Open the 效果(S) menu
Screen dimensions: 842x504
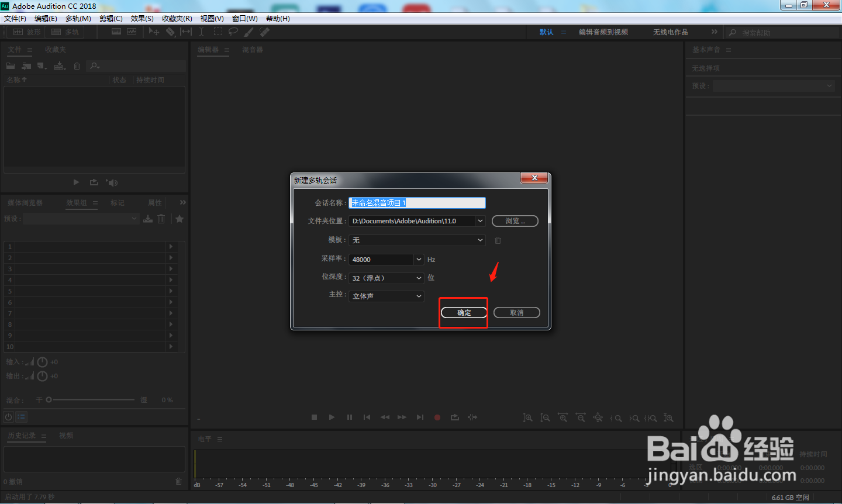142,19
